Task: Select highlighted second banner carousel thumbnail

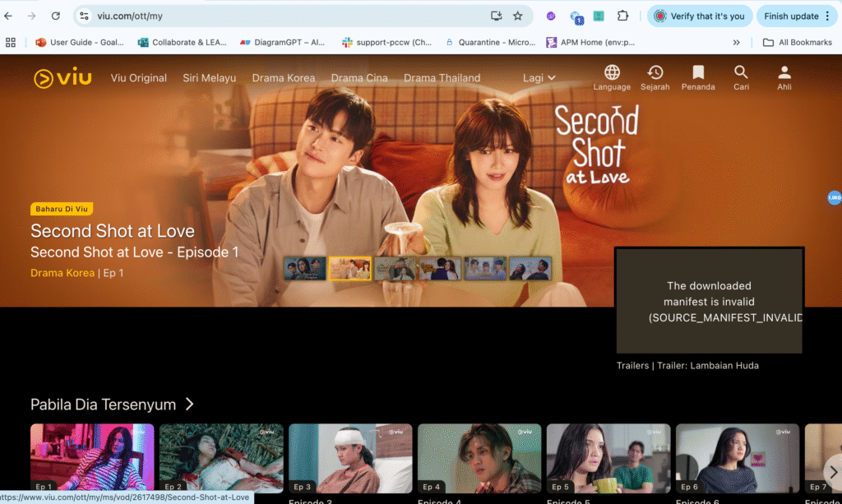Action: 349,268
